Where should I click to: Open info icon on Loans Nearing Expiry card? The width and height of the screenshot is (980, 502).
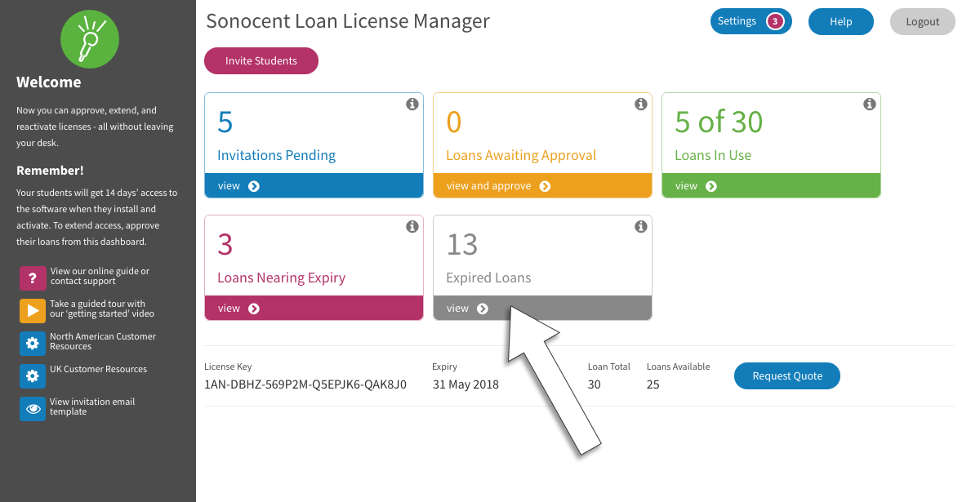tap(412, 227)
